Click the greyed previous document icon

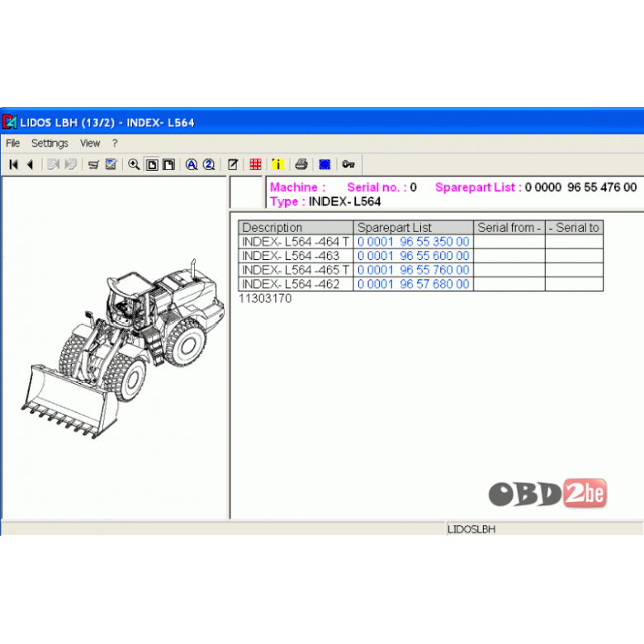pyautogui.click(x=54, y=164)
